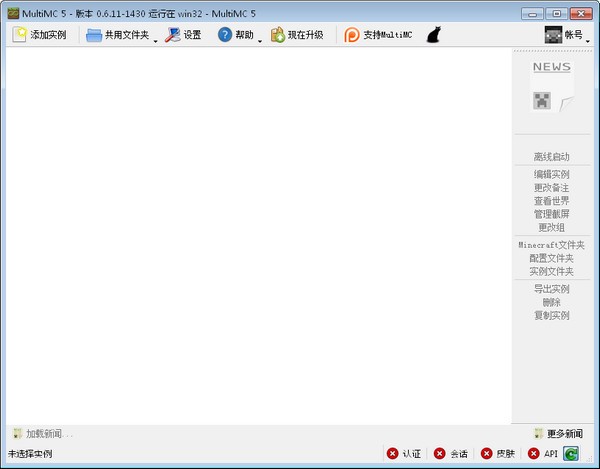Click the green refresh status icon
600x469 pixels.
[x=571, y=453]
